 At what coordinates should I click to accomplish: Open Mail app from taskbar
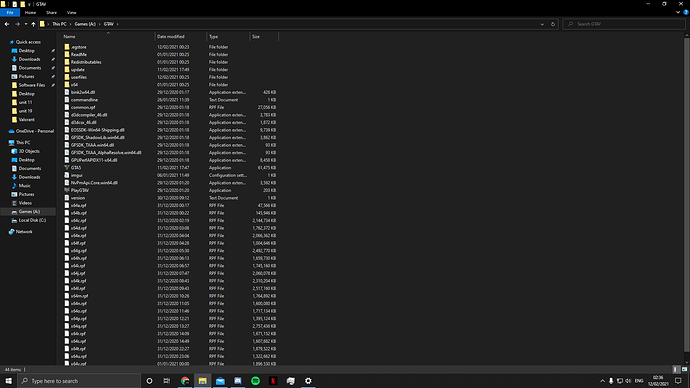pos(220,381)
